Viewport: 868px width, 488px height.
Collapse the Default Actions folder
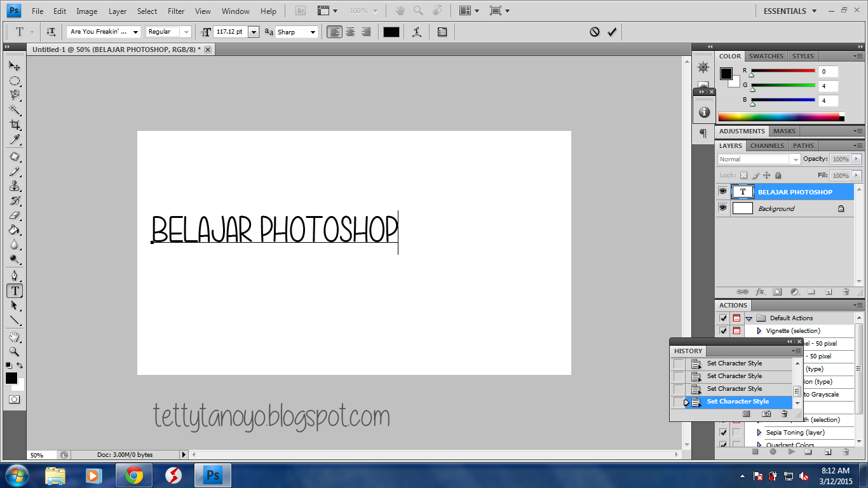coord(749,318)
